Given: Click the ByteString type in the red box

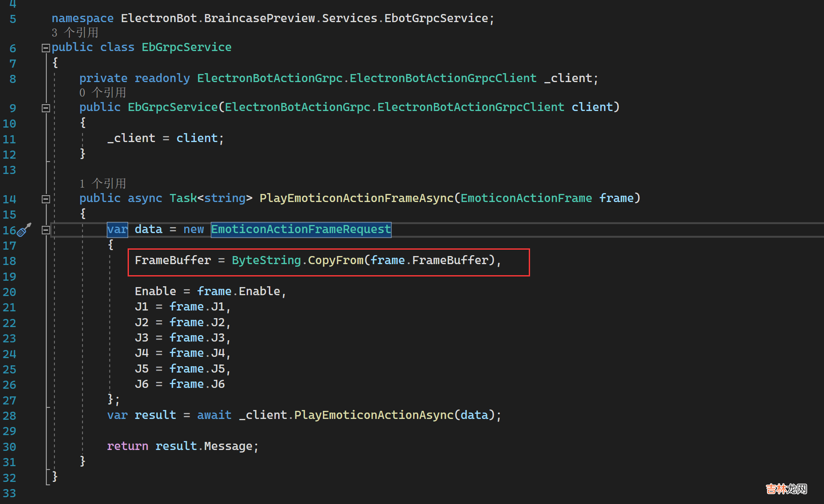Looking at the screenshot, I should (266, 260).
